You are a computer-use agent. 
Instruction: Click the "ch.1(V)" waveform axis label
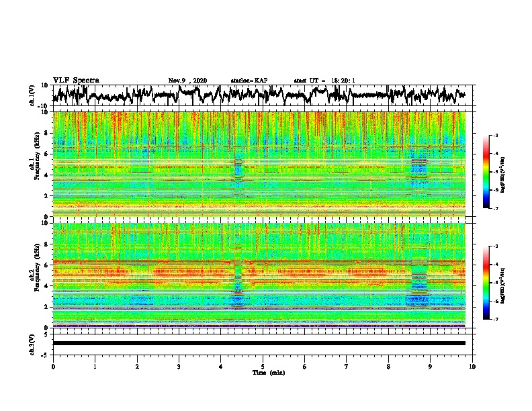32,96
